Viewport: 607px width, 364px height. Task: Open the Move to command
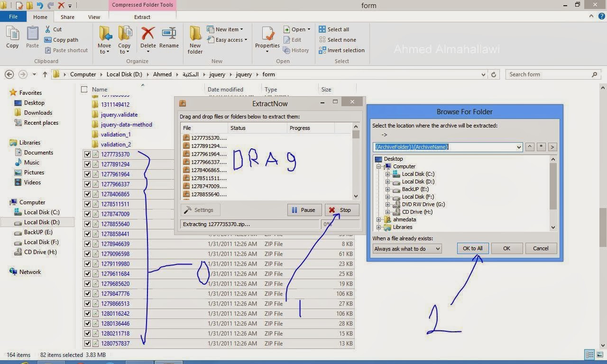(x=104, y=40)
